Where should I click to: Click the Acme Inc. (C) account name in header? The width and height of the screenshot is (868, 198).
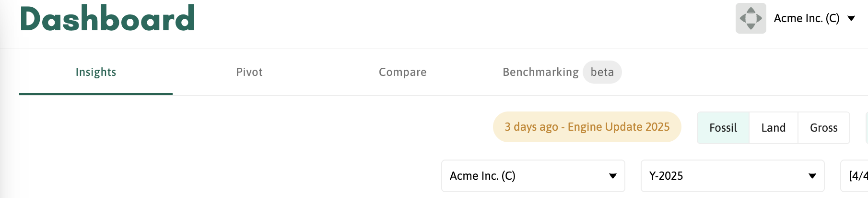pos(807,18)
